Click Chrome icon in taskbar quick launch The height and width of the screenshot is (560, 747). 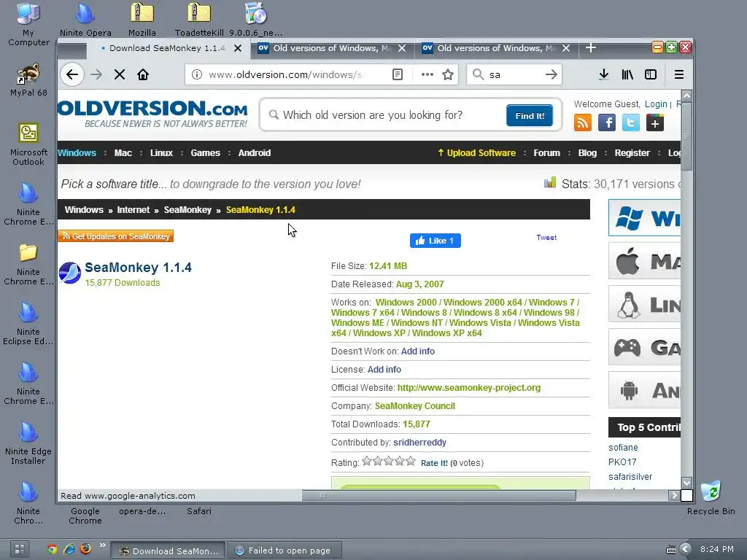(x=52, y=550)
